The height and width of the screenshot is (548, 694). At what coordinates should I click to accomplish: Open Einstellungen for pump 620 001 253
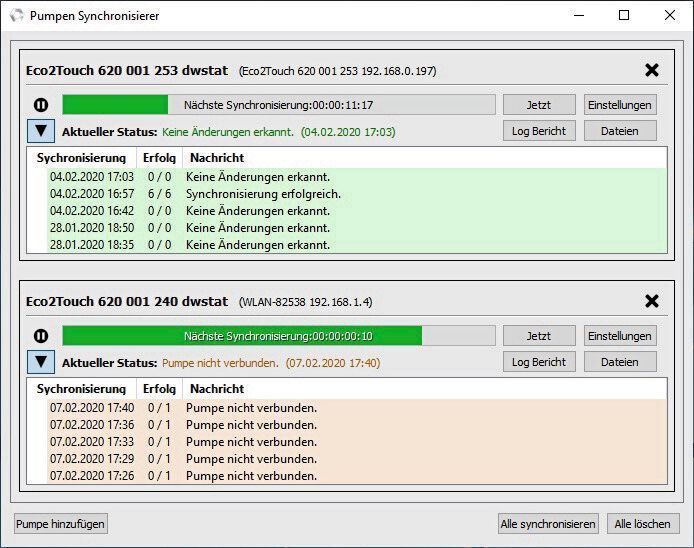[620, 105]
